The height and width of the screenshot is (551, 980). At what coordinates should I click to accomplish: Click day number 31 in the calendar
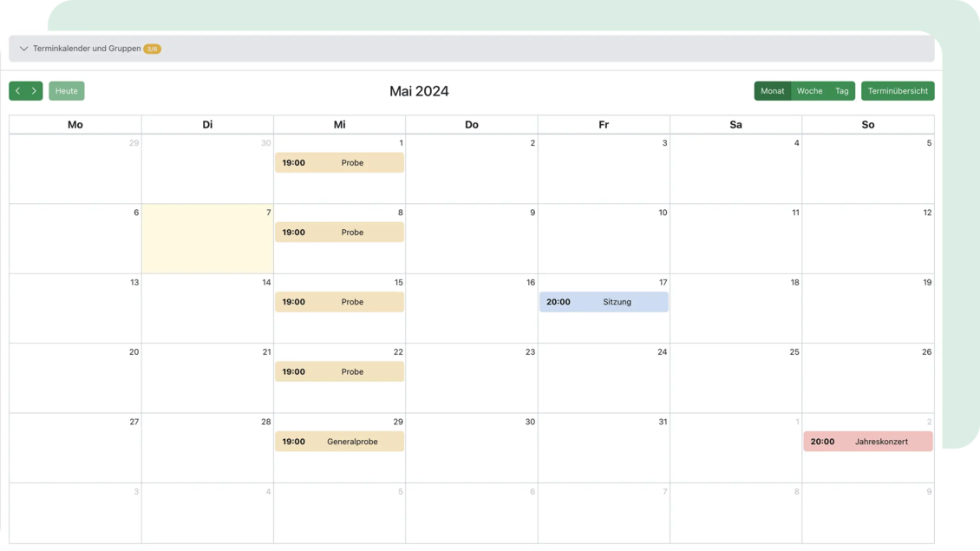click(x=663, y=422)
